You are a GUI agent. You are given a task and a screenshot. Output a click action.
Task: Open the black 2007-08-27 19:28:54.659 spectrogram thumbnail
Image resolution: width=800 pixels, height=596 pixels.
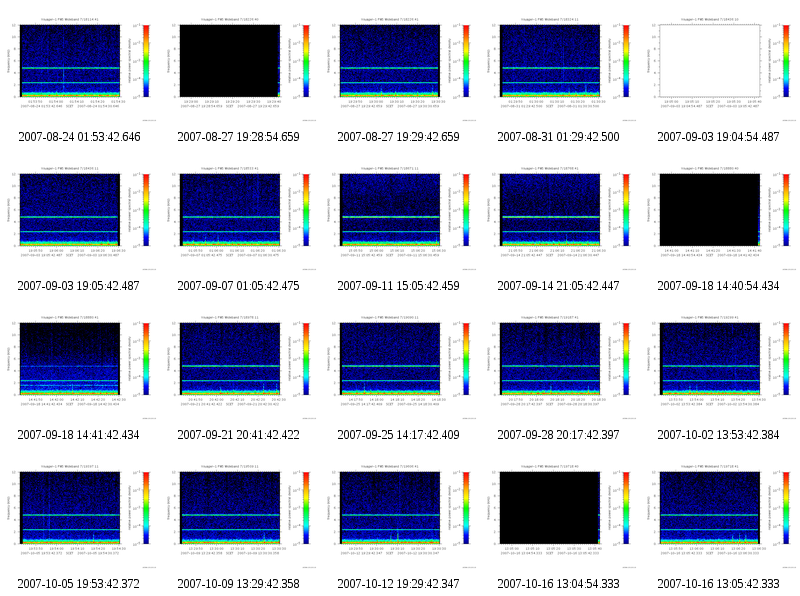[x=239, y=69]
